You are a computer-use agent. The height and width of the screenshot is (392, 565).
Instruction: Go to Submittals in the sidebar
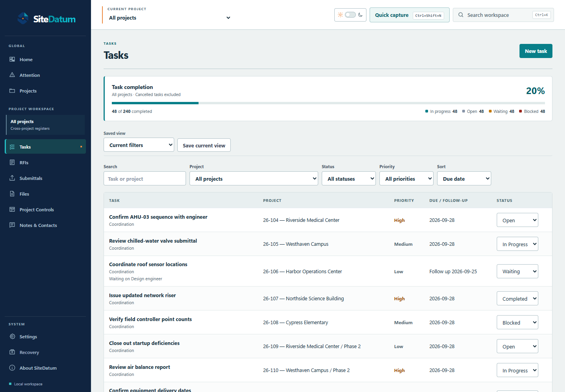click(46, 178)
